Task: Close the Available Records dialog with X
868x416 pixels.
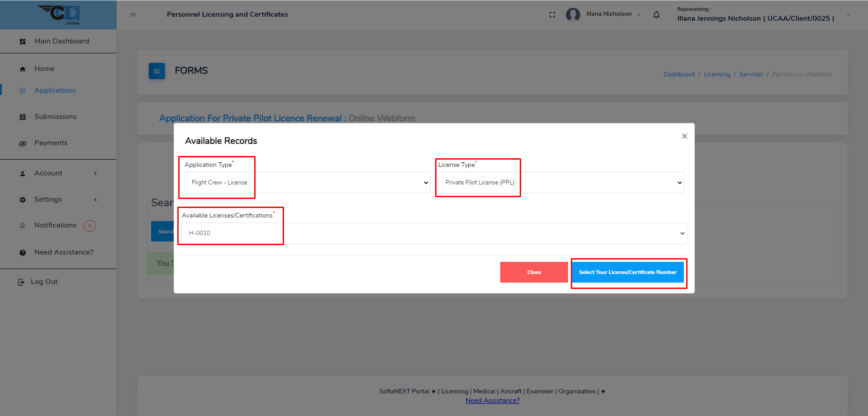Action: click(x=684, y=136)
